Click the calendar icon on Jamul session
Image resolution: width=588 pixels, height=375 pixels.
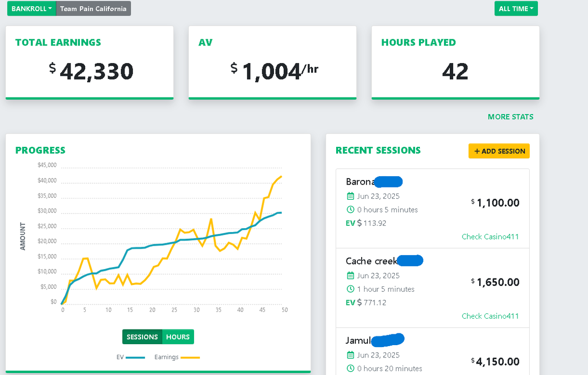coord(351,354)
